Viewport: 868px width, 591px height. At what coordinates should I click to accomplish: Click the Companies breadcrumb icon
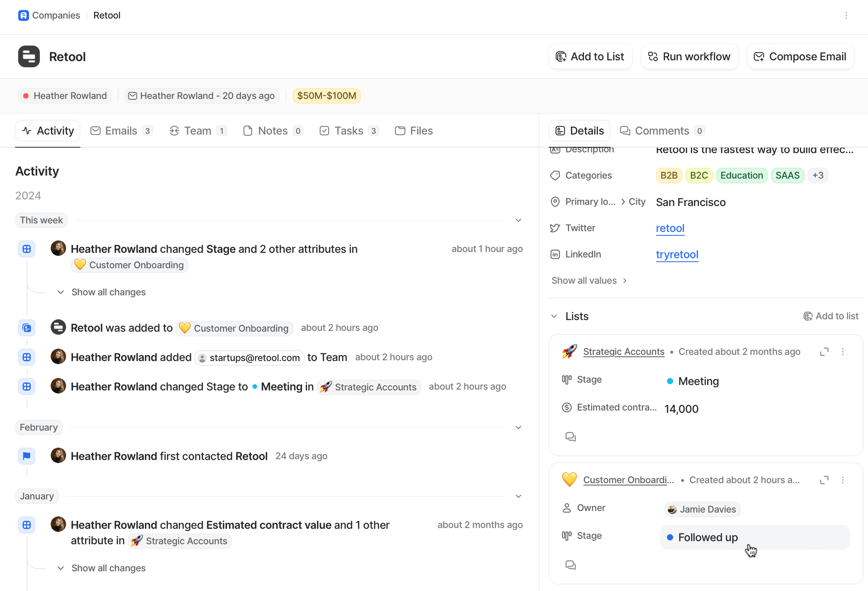point(23,15)
